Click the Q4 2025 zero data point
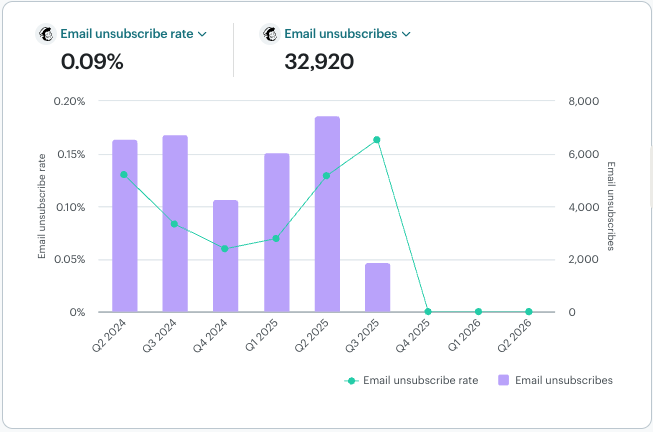The image size is (653, 432). pos(428,312)
